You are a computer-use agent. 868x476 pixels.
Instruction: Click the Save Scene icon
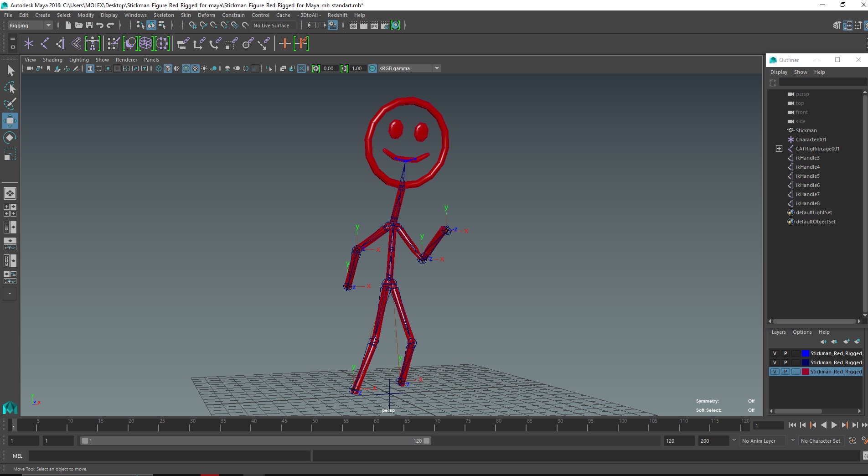pyautogui.click(x=89, y=26)
